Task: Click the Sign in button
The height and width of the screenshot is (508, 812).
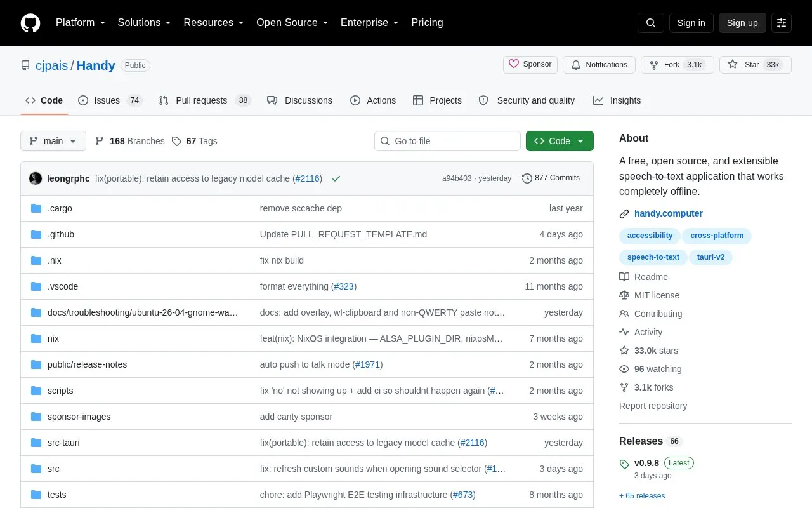Action: pos(691,23)
